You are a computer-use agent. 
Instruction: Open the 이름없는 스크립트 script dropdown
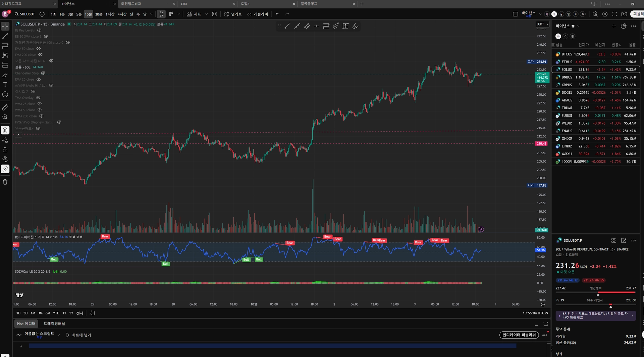59,335
